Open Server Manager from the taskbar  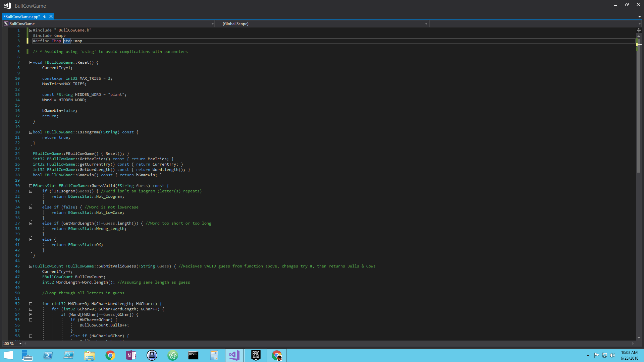coord(27,355)
